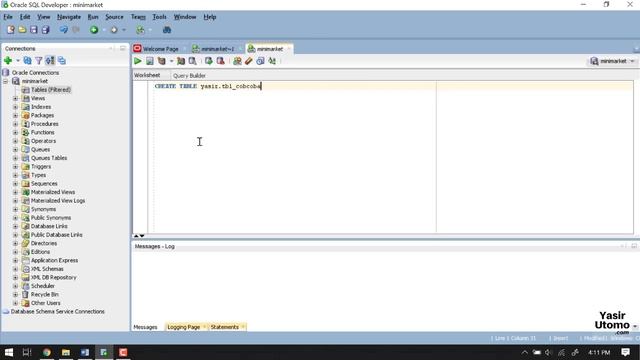Run statement with green play button
The height and width of the screenshot is (360, 640).
tap(138, 61)
